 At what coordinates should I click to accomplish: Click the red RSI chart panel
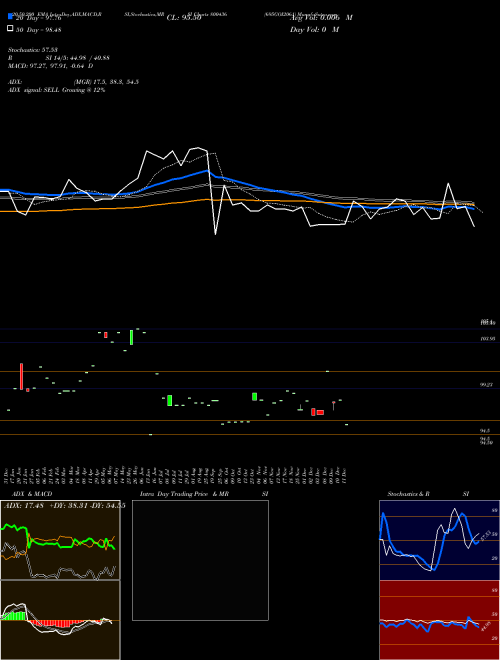[439, 620]
